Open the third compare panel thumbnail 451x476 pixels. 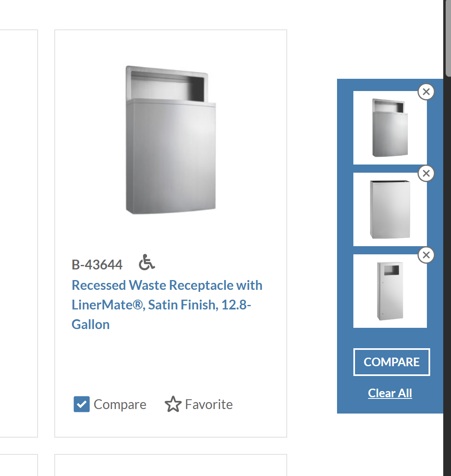click(390, 291)
